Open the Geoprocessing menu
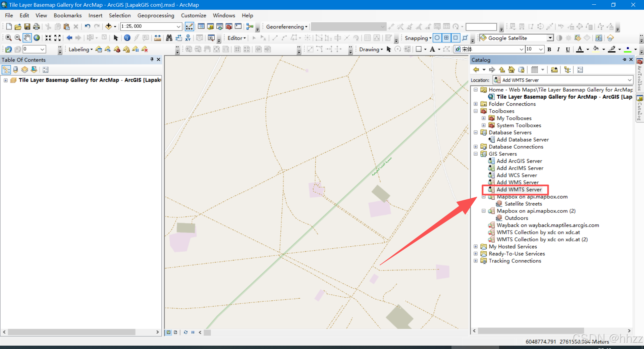Viewport: 644px width, 349px height. (x=156, y=15)
